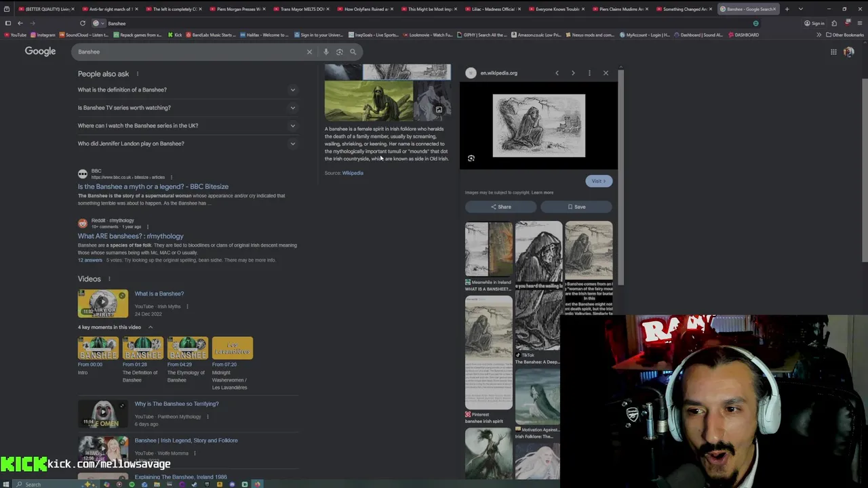Open the Wikipedia source link
868x488 pixels.
[353, 173]
